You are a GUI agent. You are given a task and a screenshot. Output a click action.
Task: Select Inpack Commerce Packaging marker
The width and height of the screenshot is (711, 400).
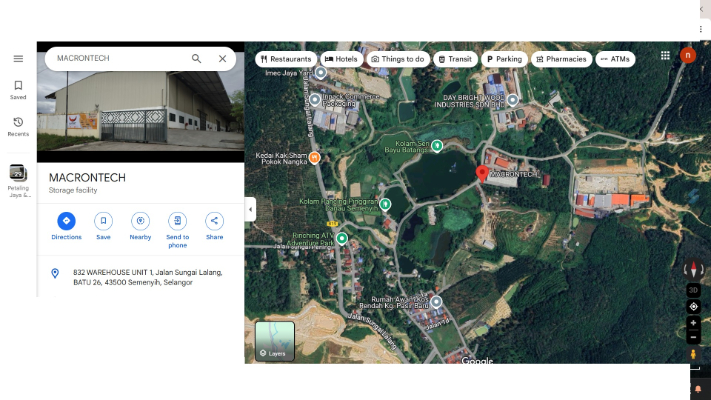[315, 100]
